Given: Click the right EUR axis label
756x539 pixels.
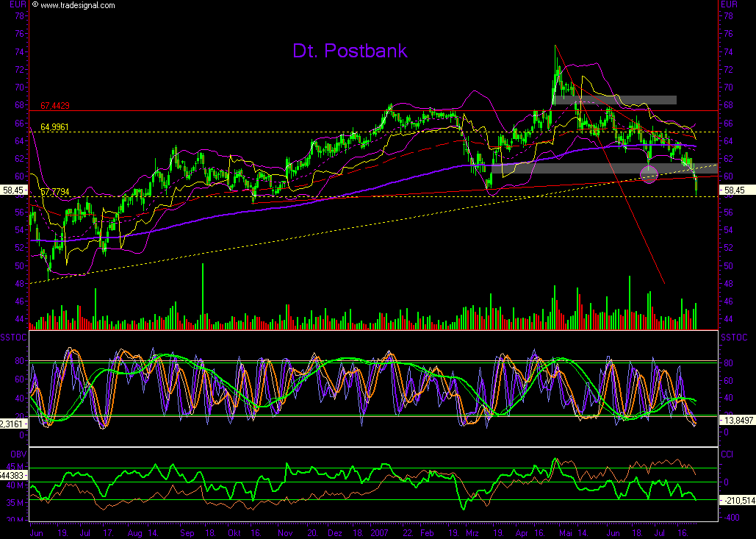Looking at the screenshot, I should [x=728, y=4].
